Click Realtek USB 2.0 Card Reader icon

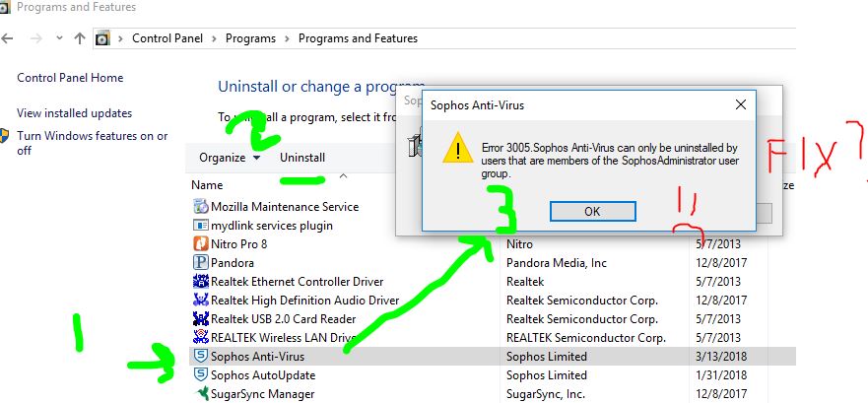(200, 319)
